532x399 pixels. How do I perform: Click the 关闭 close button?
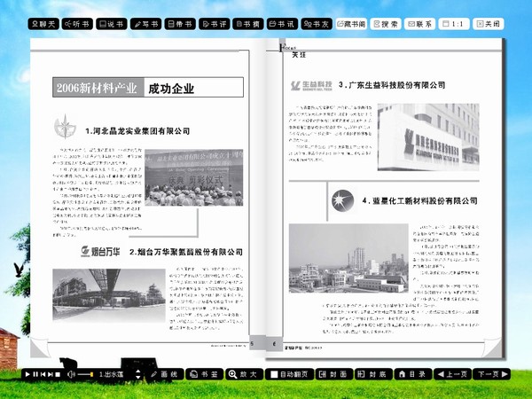click(489, 24)
